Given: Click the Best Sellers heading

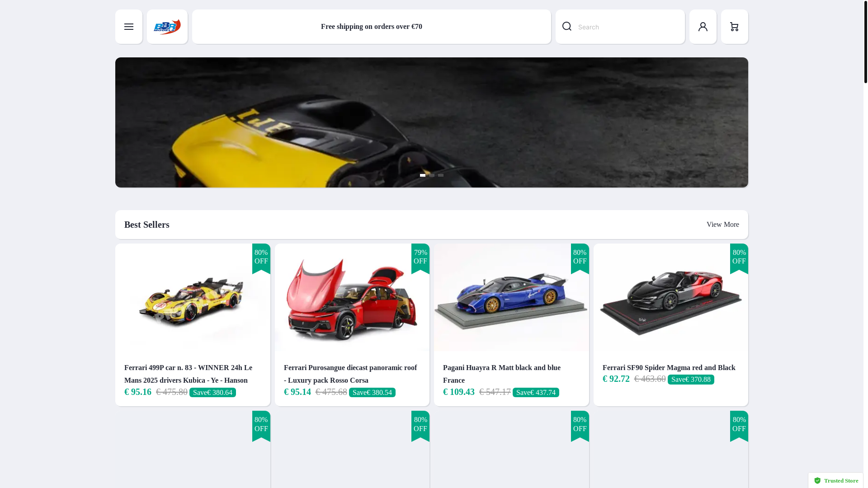Looking at the screenshot, I should tap(147, 225).
